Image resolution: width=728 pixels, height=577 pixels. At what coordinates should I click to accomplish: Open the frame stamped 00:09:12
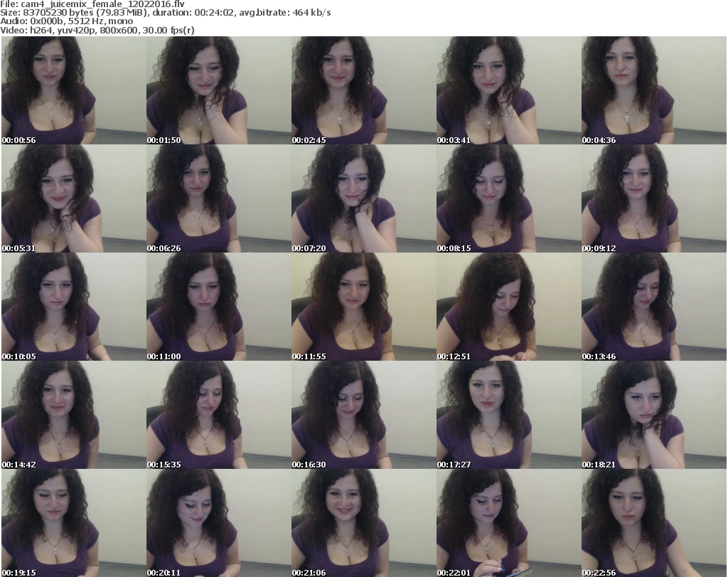pos(654,198)
